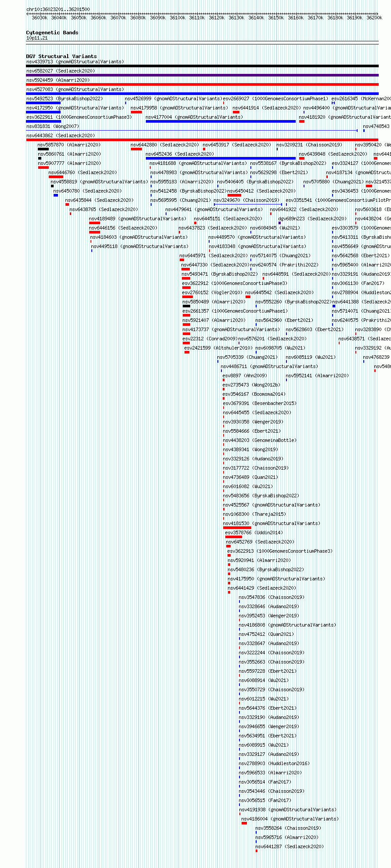Viewport: 391px width, 868px height.
Task: Select nsv5857870 (Almarri2020) label
Action: [x=69, y=145]
